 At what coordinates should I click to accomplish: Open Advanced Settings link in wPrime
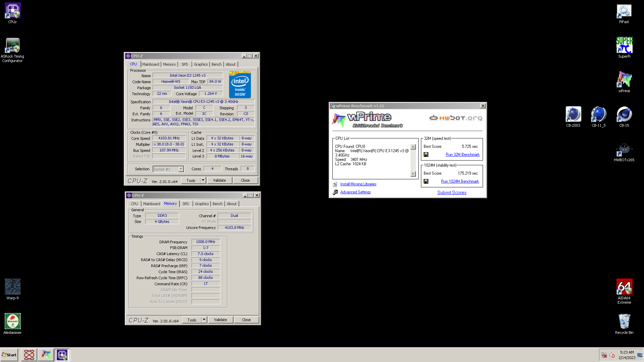coord(356,192)
